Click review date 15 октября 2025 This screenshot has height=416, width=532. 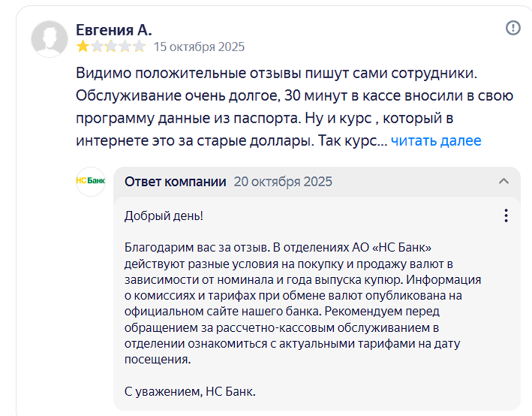(x=199, y=47)
